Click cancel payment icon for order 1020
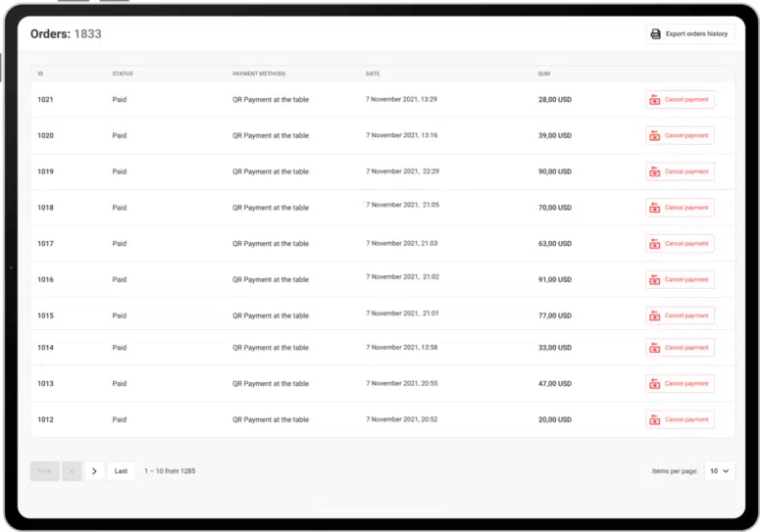This screenshot has width=760, height=532. click(655, 136)
